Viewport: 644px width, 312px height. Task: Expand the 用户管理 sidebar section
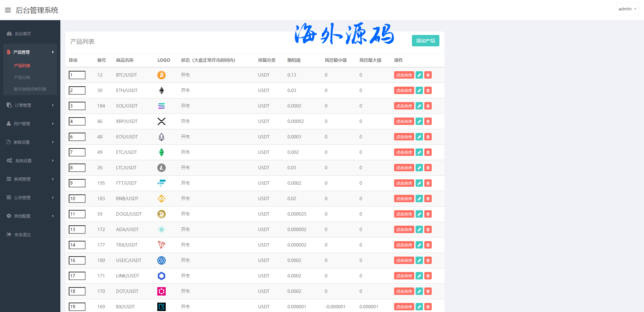pos(30,124)
